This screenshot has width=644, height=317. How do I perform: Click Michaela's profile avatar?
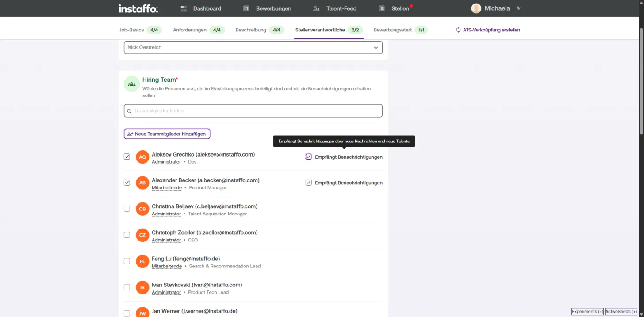(476, 8)
